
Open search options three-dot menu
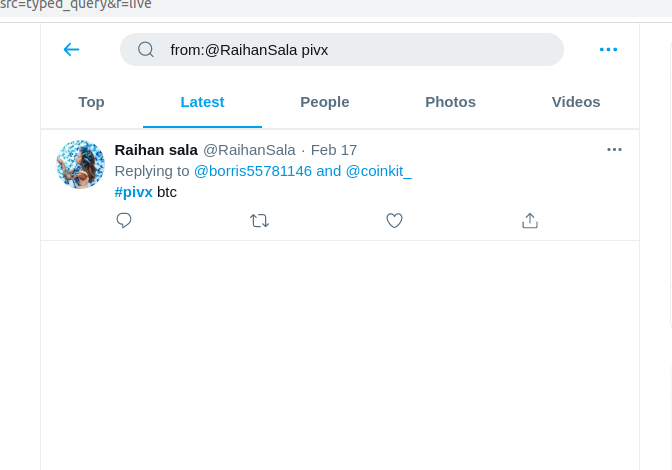(608, 49)
